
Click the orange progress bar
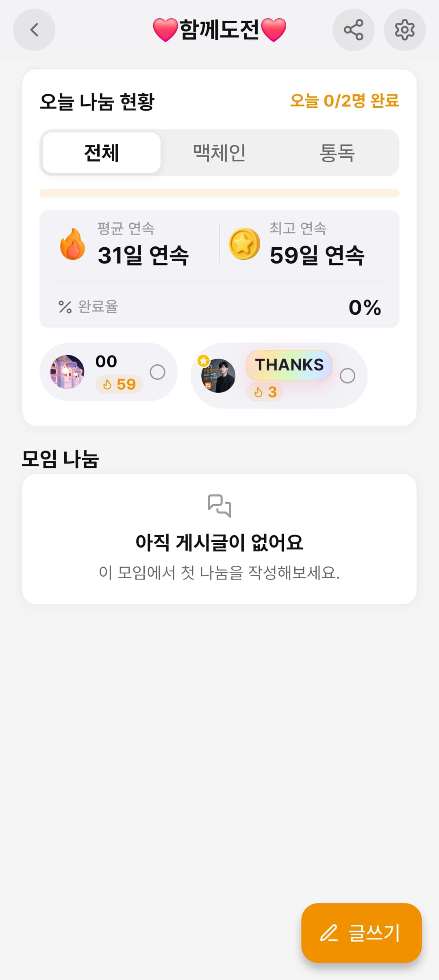(x=219, y=193)
